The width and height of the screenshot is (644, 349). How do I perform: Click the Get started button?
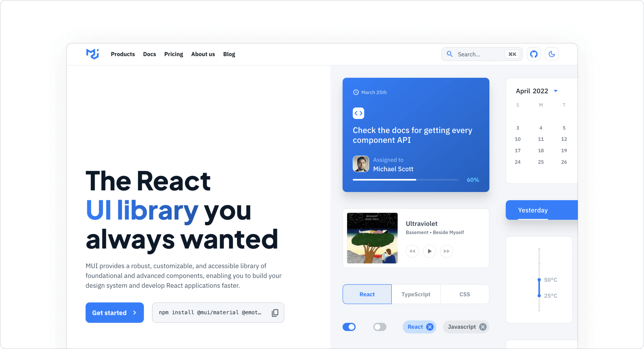point(114,312)
